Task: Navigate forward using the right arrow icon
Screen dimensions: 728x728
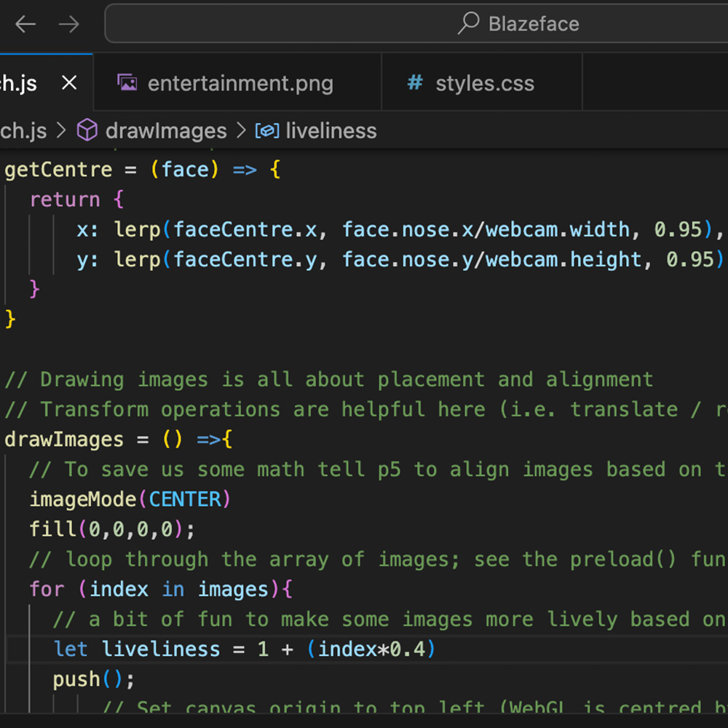Action: [69, 24]
